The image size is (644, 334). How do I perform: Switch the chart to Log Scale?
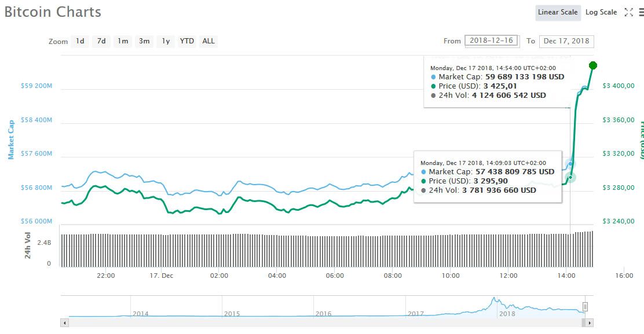(601, 12)
